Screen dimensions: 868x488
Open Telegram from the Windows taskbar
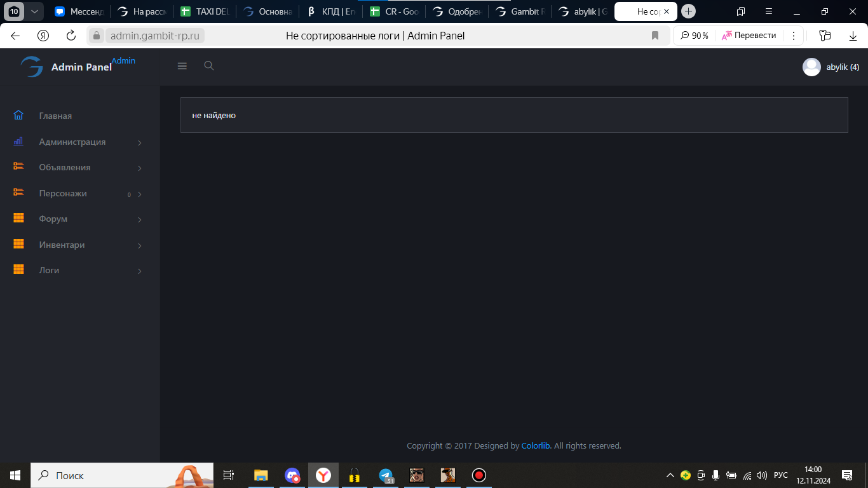pyautogui.click(x=386, y=475)
